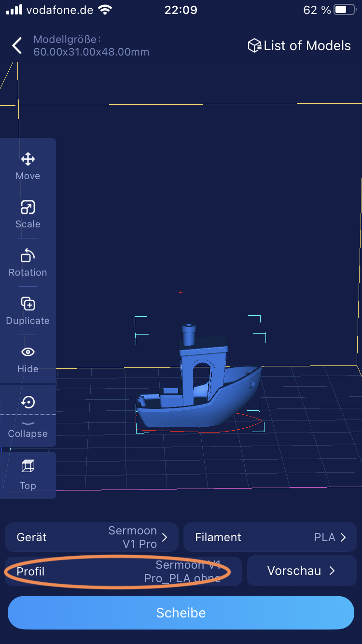
Task: Open the Filament PLA selector
Action: (270, 537)
